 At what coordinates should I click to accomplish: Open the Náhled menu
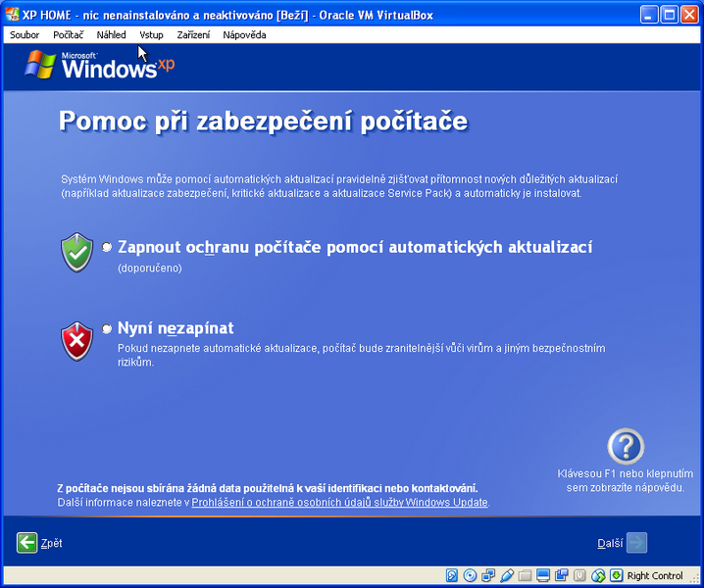click(112, 34)
